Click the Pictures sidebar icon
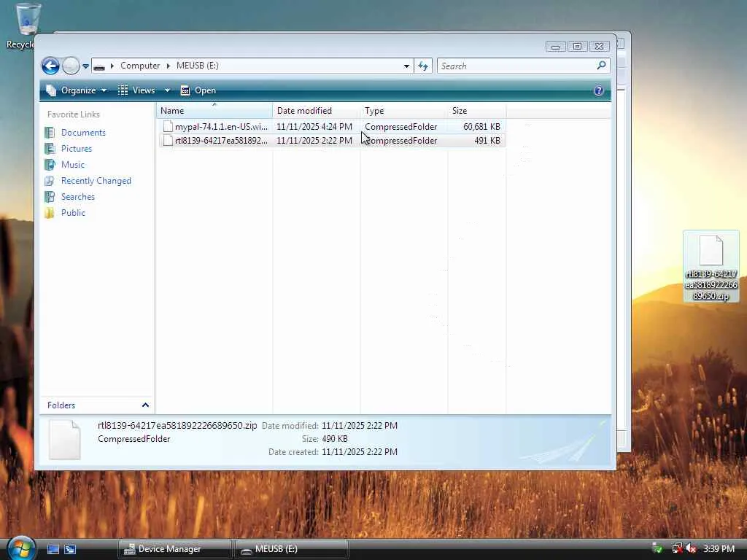Screen dimensions: 747x560 point(50,149)
